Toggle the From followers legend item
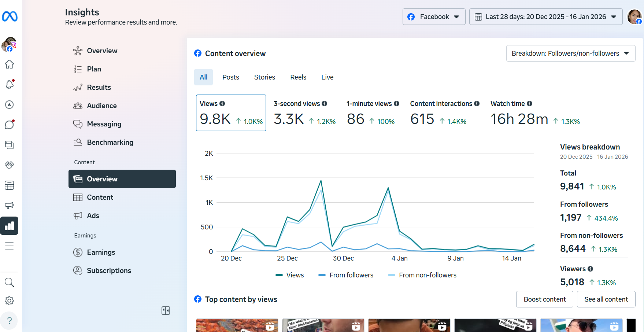The width and height of the screenshot is (644, 332). pyautogui.click(x=346, y=275)
